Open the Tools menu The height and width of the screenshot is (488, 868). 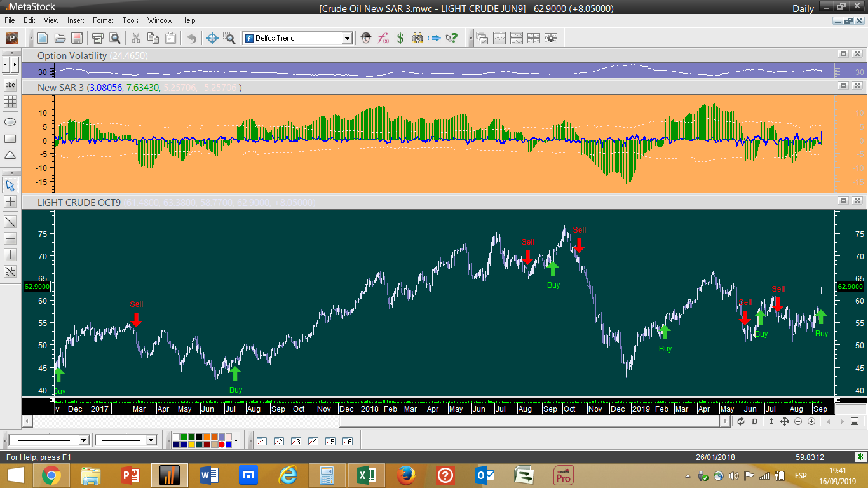(x=130, y=20)
